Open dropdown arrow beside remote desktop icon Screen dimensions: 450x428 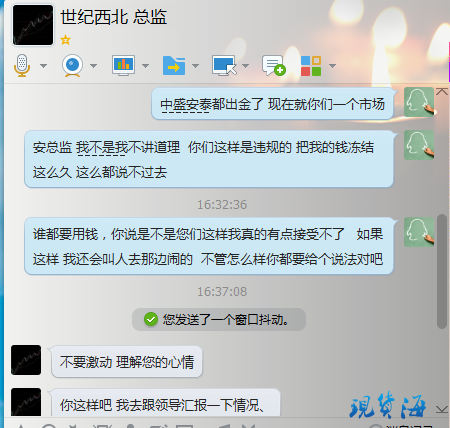tap(246, 66)
